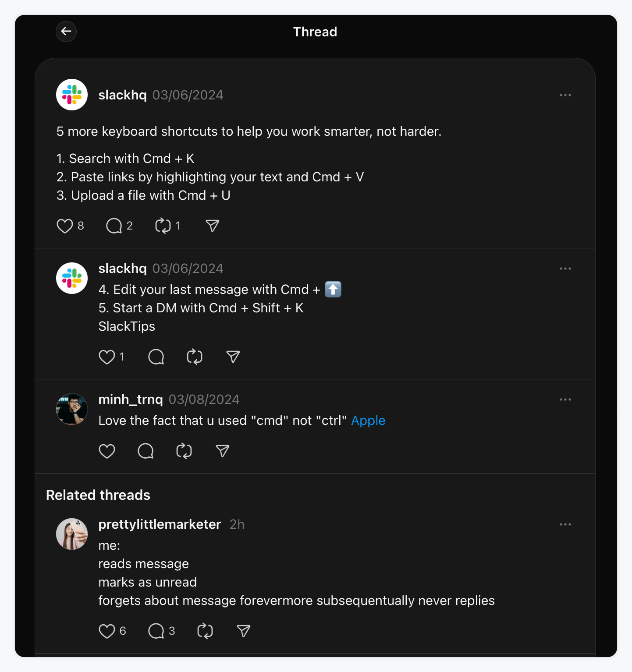Like the second slackhq post
The image size is (632, 672).
[107, 357]
